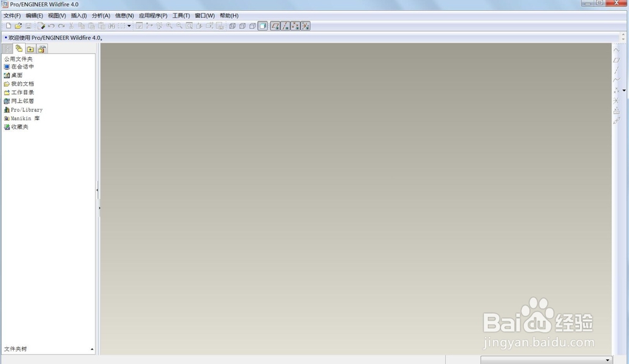Click the Refit view icon
Viewport: 629px width, 364px height.
(189, 26)
